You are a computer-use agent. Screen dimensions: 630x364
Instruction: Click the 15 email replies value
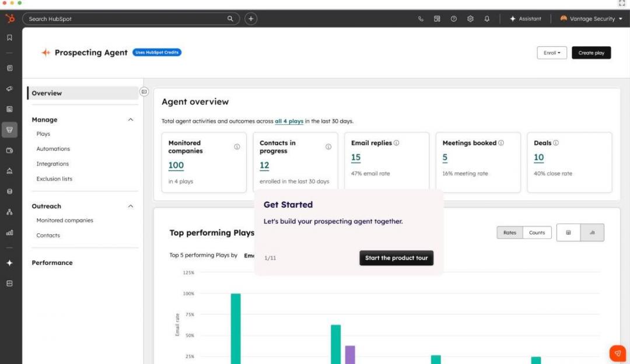coord(356,157)
